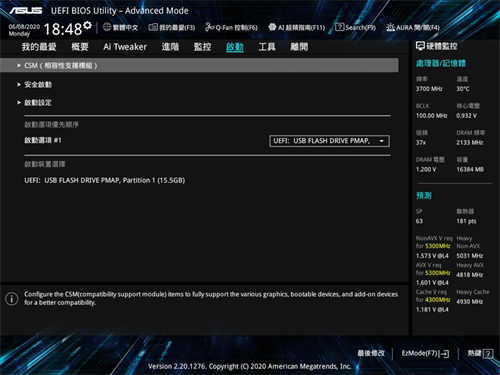The height and width of the screenshot is (375, 500).
Task: Click the 3700 MHz frequency value
Action: [429, 89]
